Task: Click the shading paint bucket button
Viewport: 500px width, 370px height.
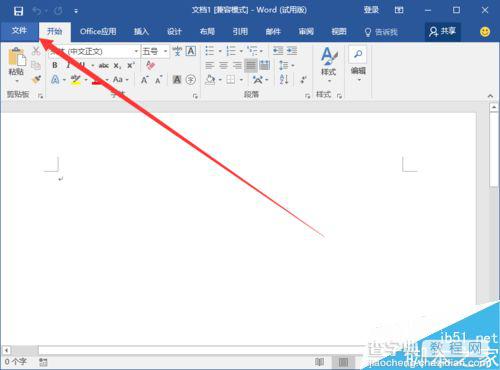Action: [210, 80]
